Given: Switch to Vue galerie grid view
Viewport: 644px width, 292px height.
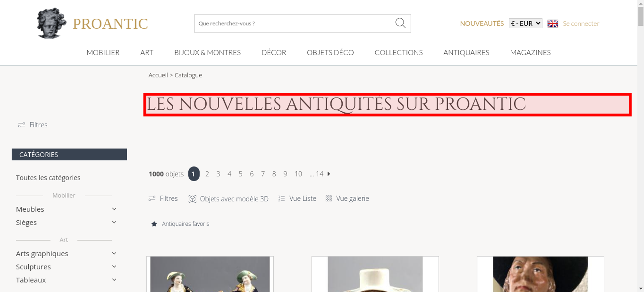Looking at the screenshot, I should 347,198.
